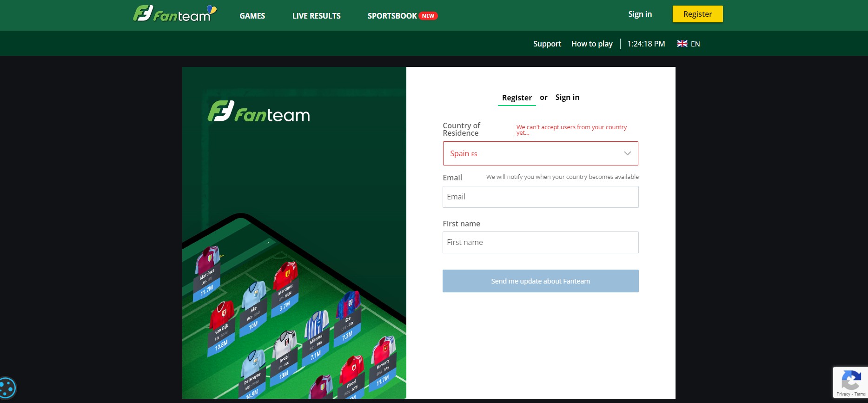
Task: Click the reCAPTCHA badge
Action: tap(850, 383)
